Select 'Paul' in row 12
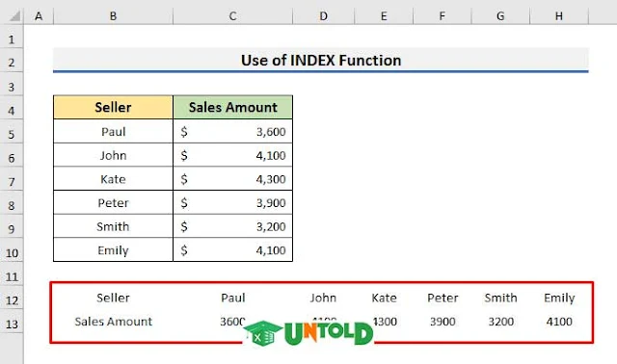This screenshot has width=617, height=364. 233,298
